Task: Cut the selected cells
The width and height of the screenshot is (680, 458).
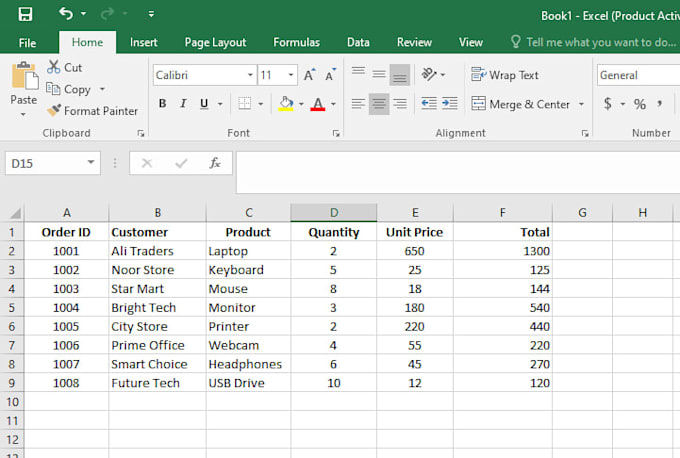Action: point(64,67)
